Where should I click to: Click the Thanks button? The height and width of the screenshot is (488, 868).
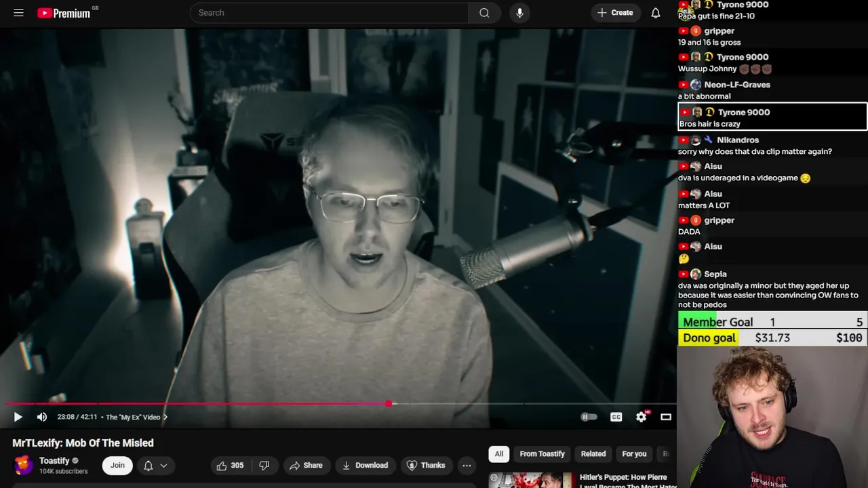point(426,465)
